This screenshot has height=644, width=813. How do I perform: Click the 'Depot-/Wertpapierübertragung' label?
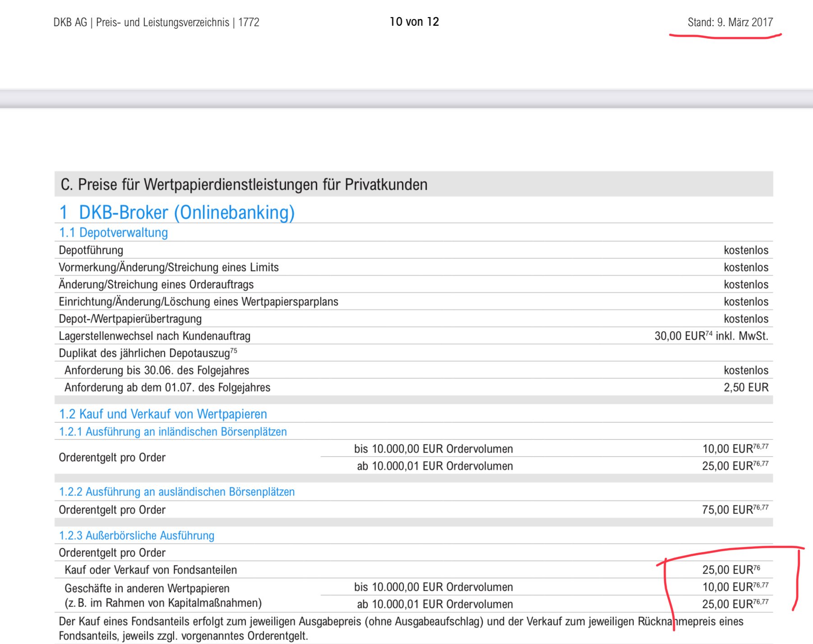(130, 318)
